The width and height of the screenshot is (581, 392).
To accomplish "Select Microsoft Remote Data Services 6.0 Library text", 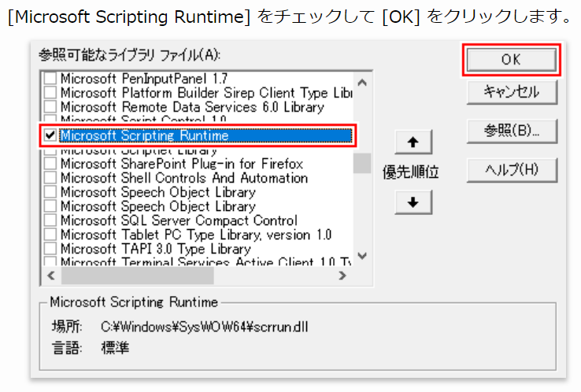I will 192,107.
